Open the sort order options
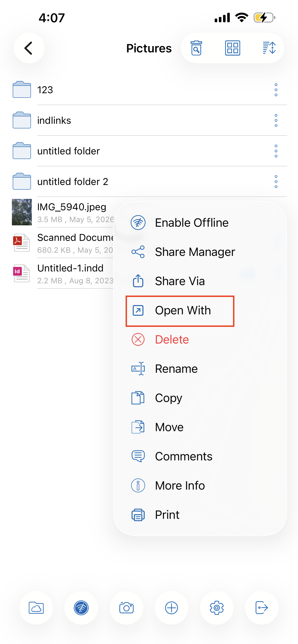This screenshot has height=644, width=298. coord(269,48)
